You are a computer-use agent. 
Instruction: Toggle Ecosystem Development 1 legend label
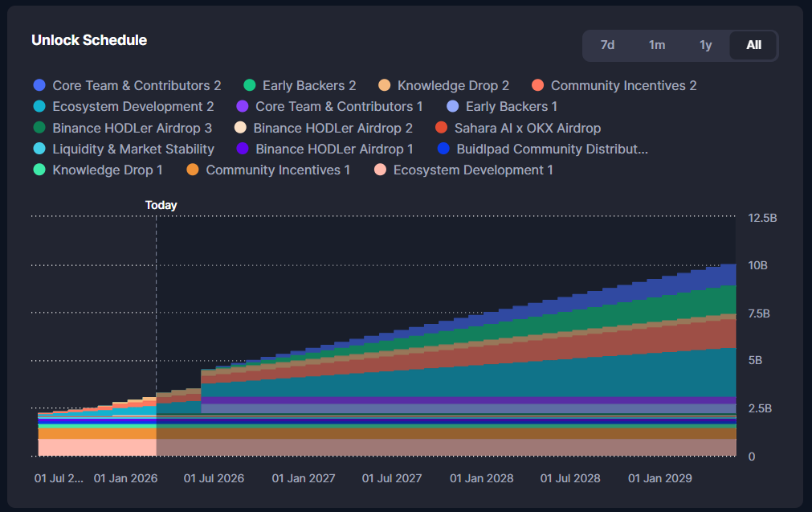(472, 170)
